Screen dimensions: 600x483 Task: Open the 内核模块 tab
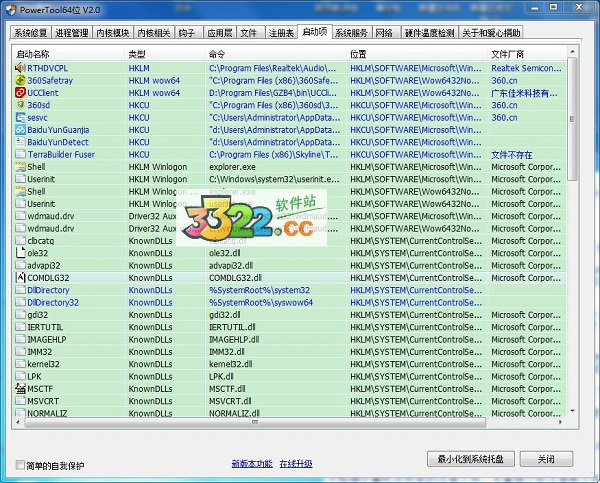pos(112,33)
